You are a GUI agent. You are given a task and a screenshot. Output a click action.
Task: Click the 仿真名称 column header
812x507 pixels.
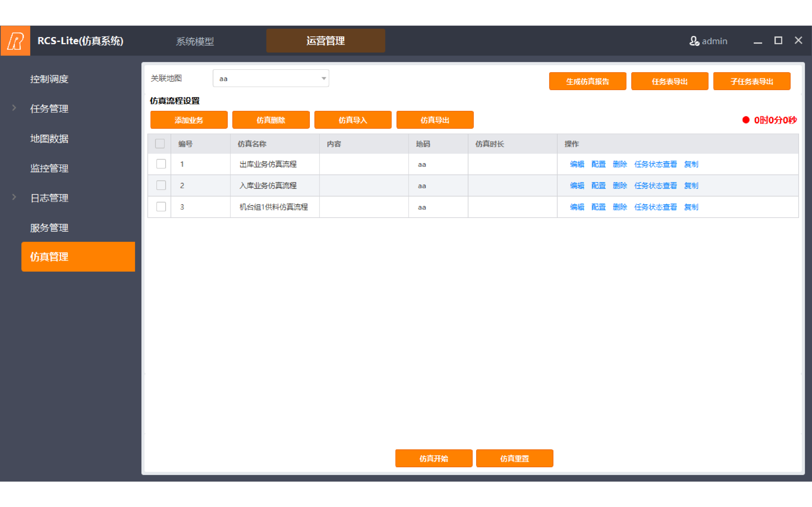(275, 144)
